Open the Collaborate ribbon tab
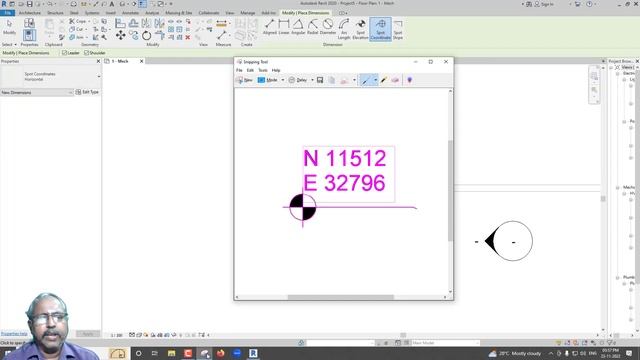 coord(209,13)
